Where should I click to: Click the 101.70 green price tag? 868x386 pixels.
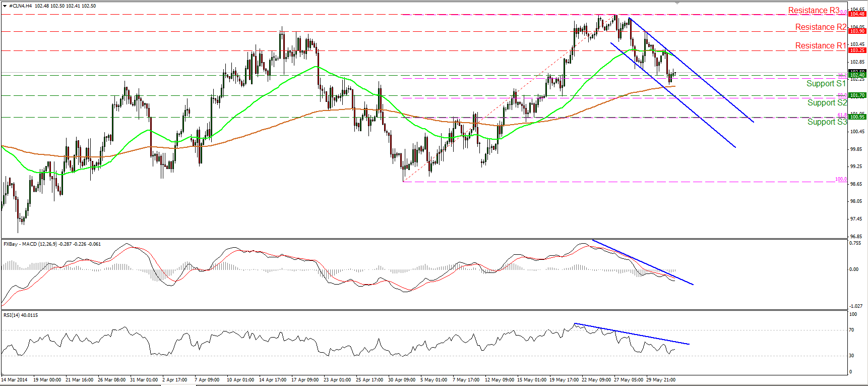(x=857, y=95)
